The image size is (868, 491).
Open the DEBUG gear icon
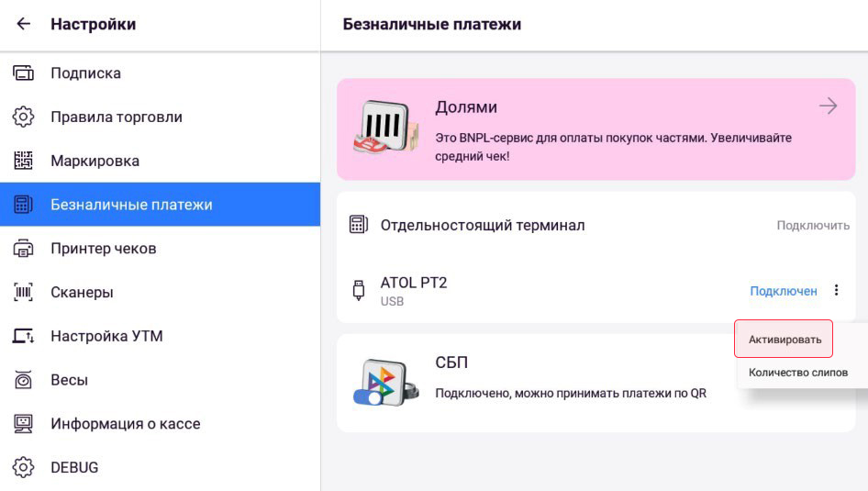23,467
